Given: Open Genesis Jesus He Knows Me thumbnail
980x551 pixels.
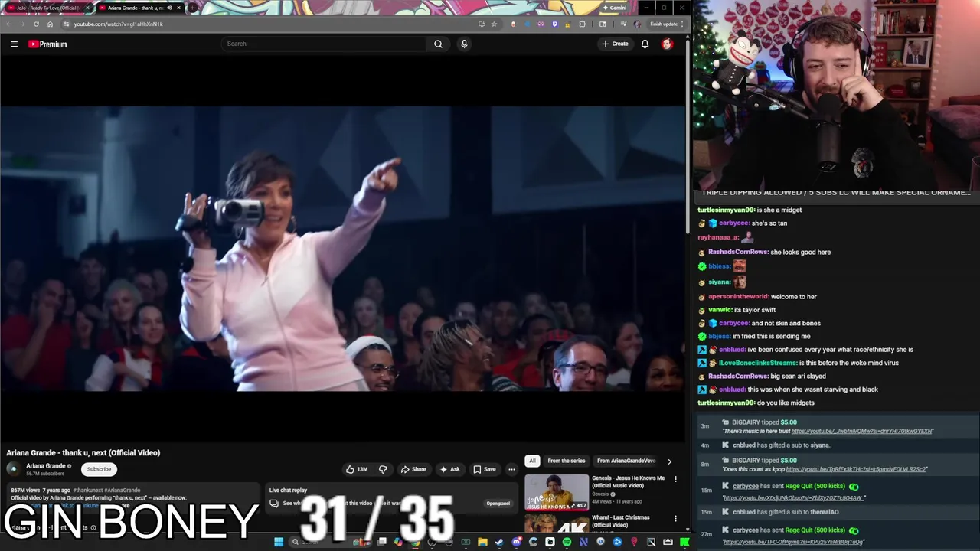Looking at the screenshot, I should tap(557, 492).
